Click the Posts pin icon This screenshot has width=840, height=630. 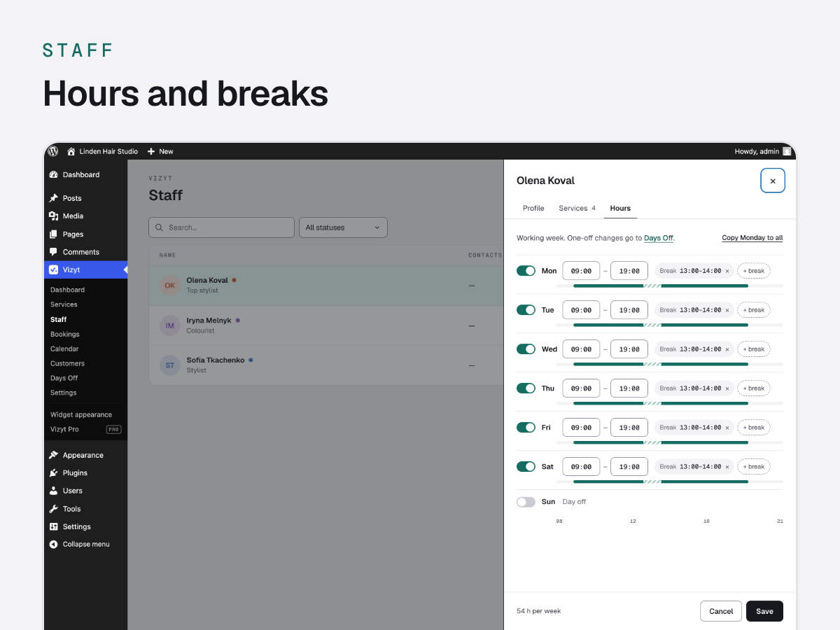coord(54,198)
